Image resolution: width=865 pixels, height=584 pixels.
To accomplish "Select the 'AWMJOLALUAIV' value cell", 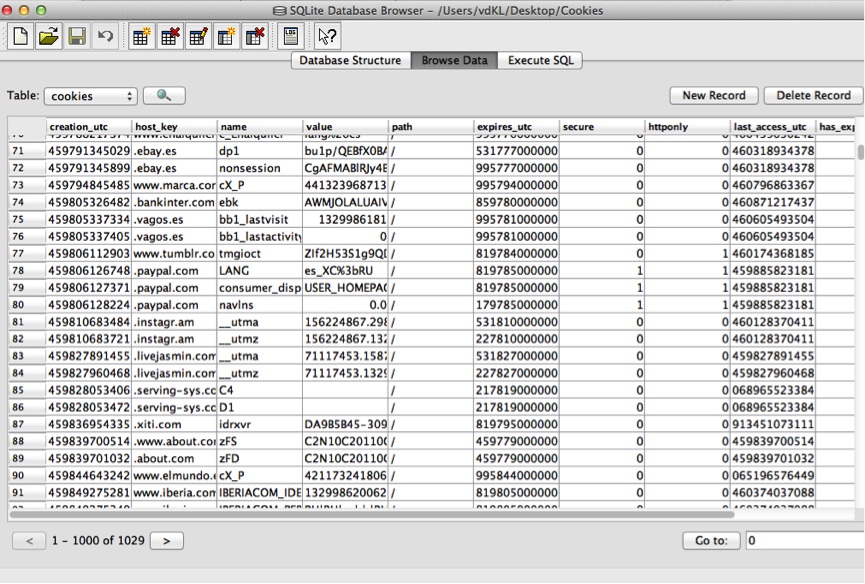I will pos(345,202).
